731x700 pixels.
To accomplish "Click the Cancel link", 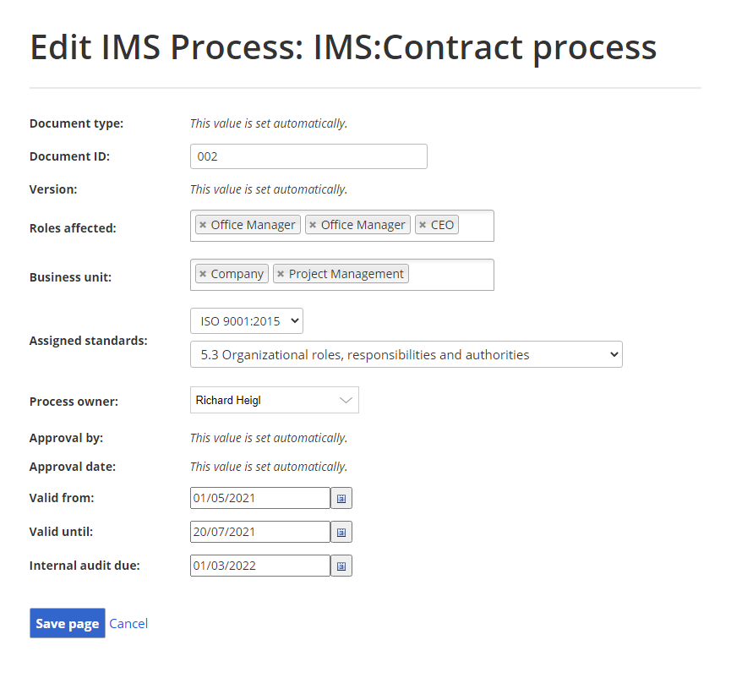I will click(x=128, y=624).
